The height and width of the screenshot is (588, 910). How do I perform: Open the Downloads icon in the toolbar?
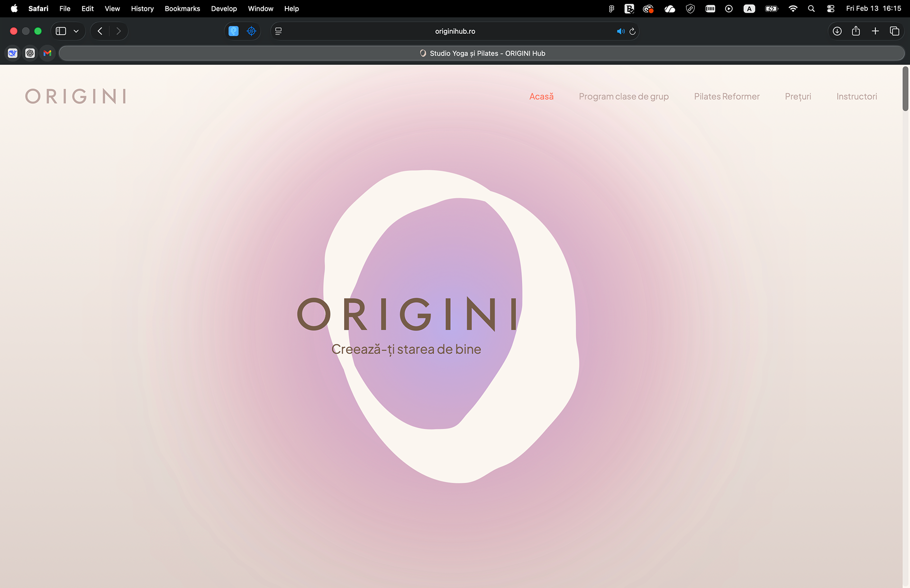[x=837, y=31]
